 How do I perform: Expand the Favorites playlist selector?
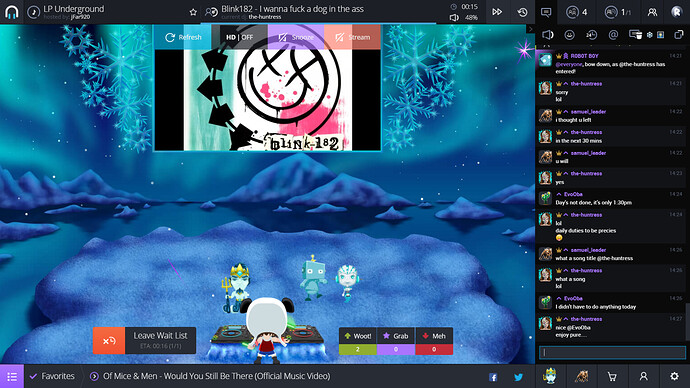(52, 376)
